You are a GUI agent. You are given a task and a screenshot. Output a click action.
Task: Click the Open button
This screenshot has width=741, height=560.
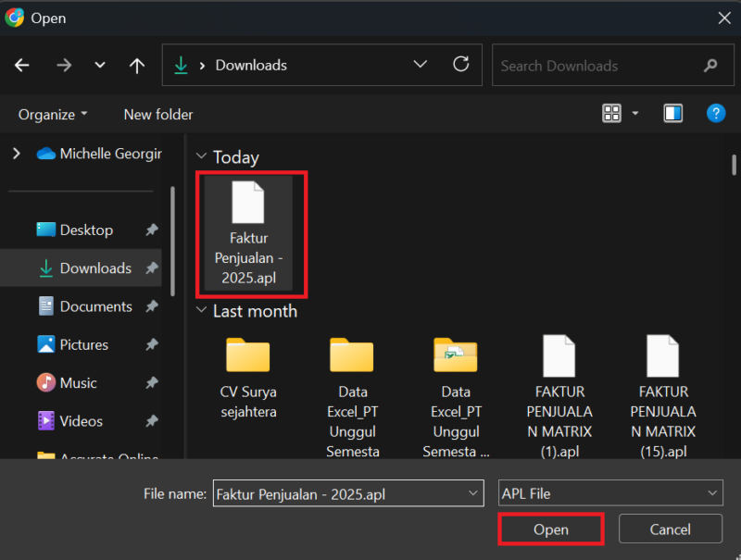point(551,529)
